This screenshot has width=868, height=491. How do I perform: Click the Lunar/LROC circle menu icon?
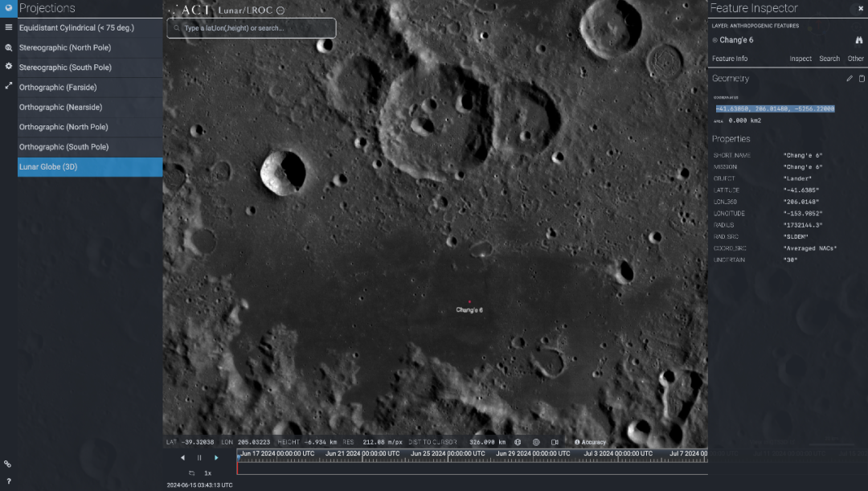click(280, 10)
